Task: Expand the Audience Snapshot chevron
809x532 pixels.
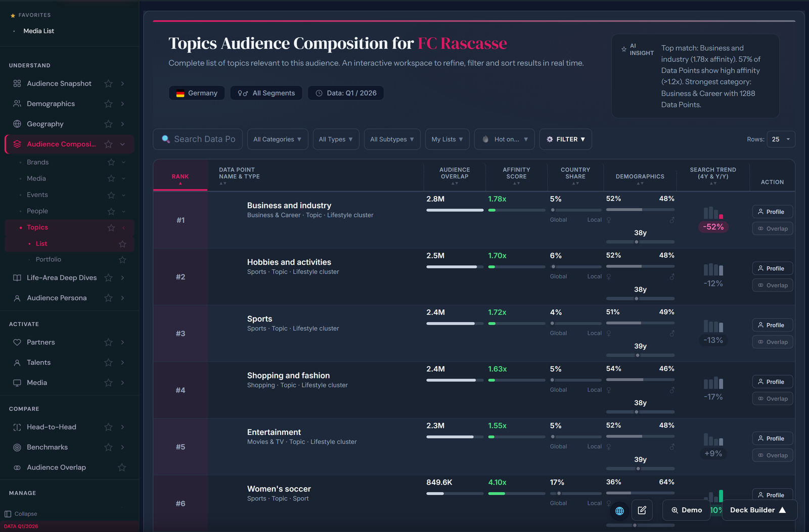Action: click(x=122, y=83)
